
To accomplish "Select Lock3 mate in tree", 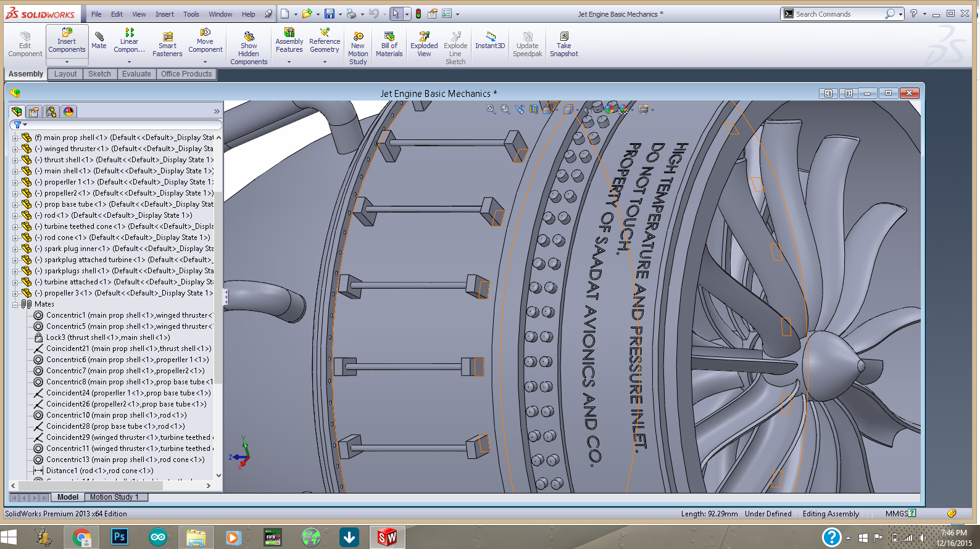I will click(102, 337).
